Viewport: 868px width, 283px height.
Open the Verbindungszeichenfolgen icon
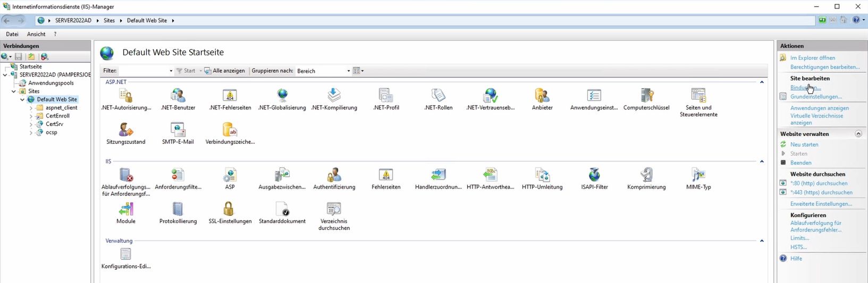[230, 130]
